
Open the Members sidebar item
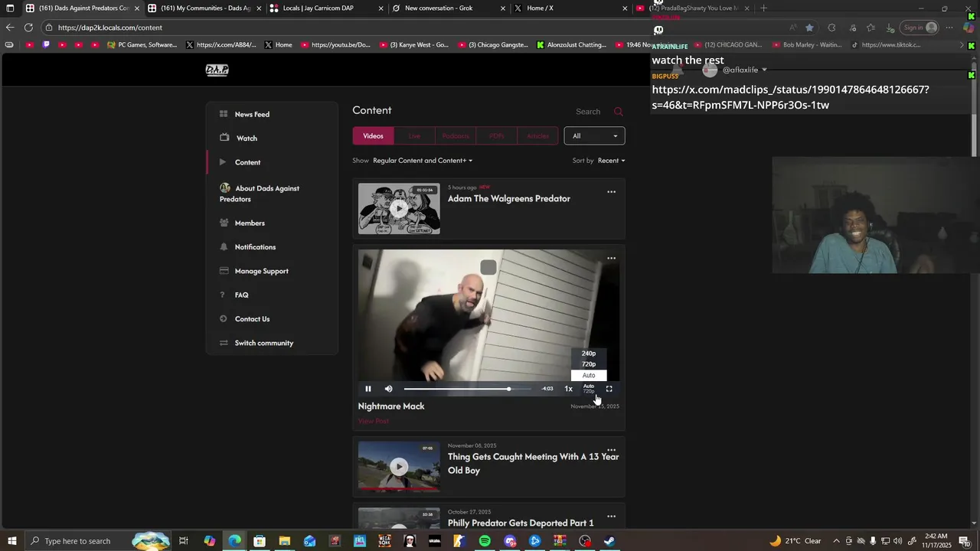[x=250, y=223]
